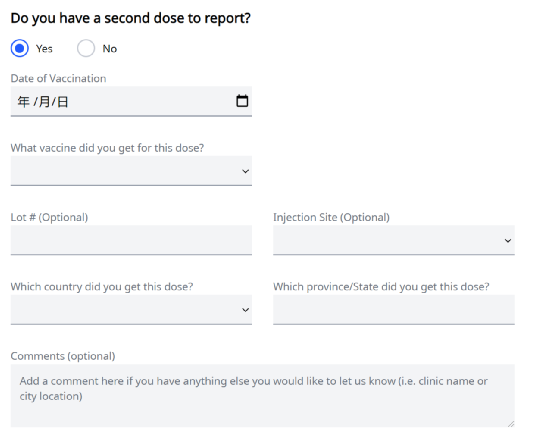Image resolution: width=554 pixels, height=437 pixels.
Task: Click the "No" option label
Action: [x=110, y=49]
